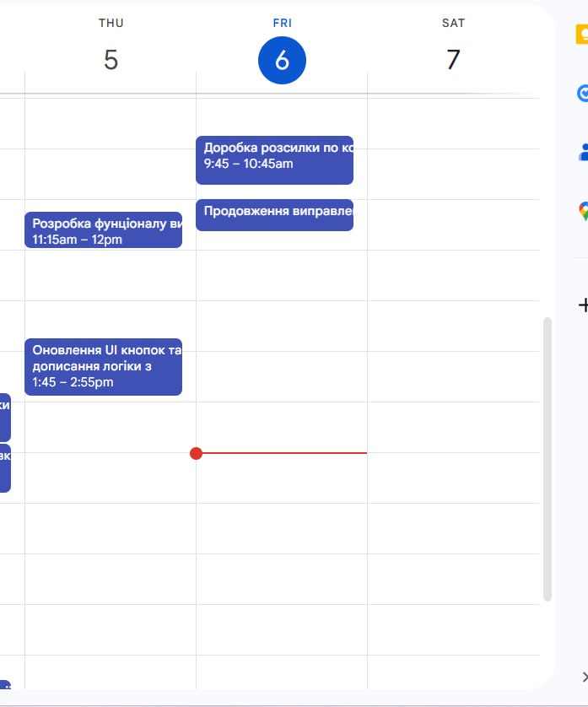Open Google Keep in the side panel
This screenshot has height=707, width=588.
(x=581, y=35)
